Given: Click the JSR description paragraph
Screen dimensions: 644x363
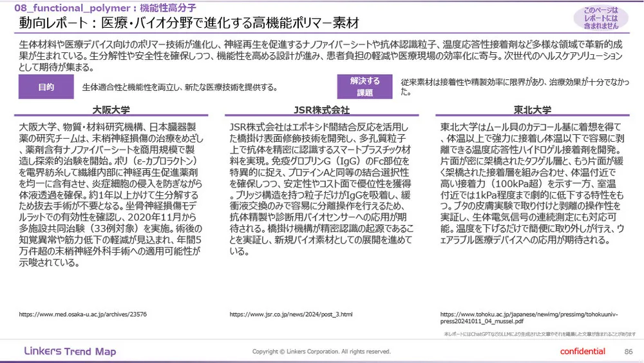Looking at the screenshot, I should (x=321, y=189).
